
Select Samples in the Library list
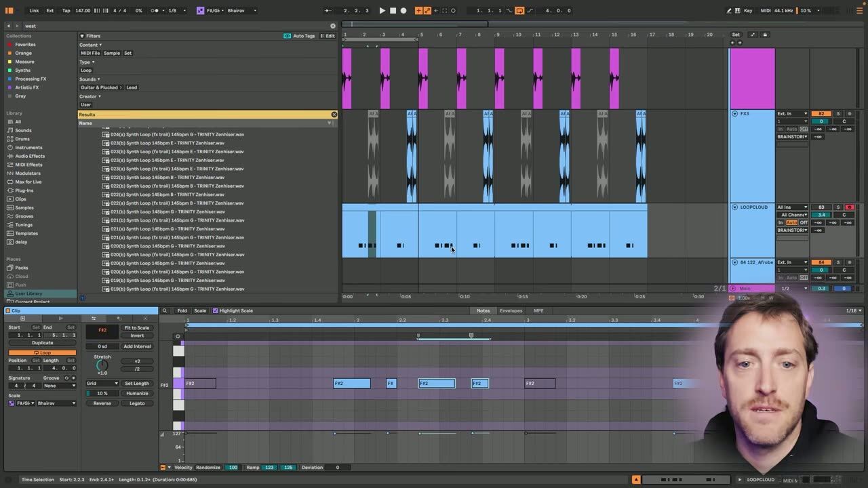24,207
